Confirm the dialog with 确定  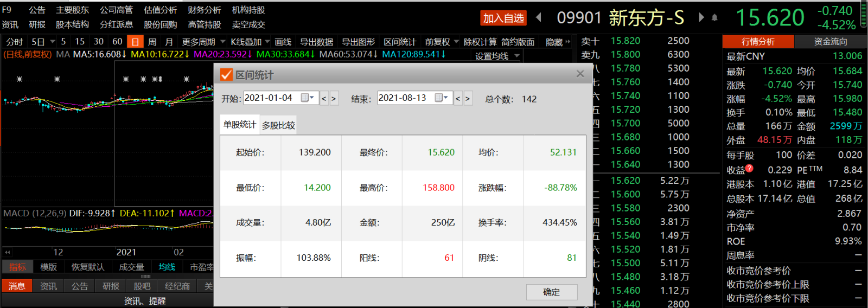552,292
